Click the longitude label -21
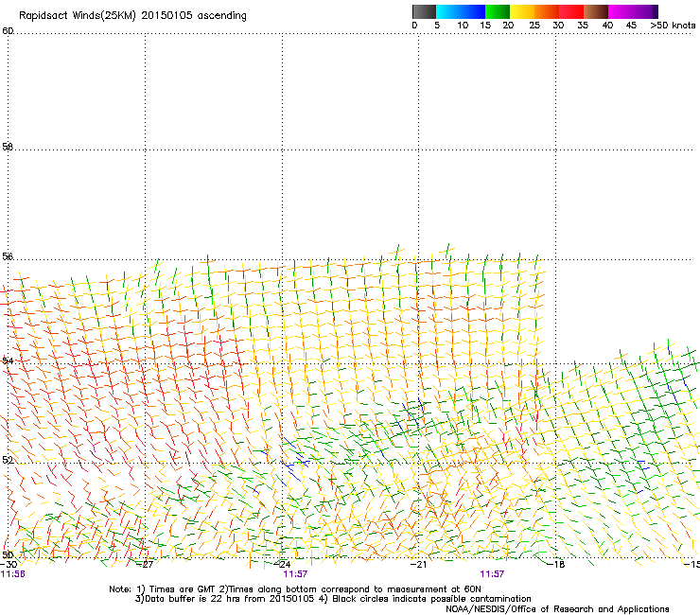This screenshot has height=615, width=700. tap(419, 565)
